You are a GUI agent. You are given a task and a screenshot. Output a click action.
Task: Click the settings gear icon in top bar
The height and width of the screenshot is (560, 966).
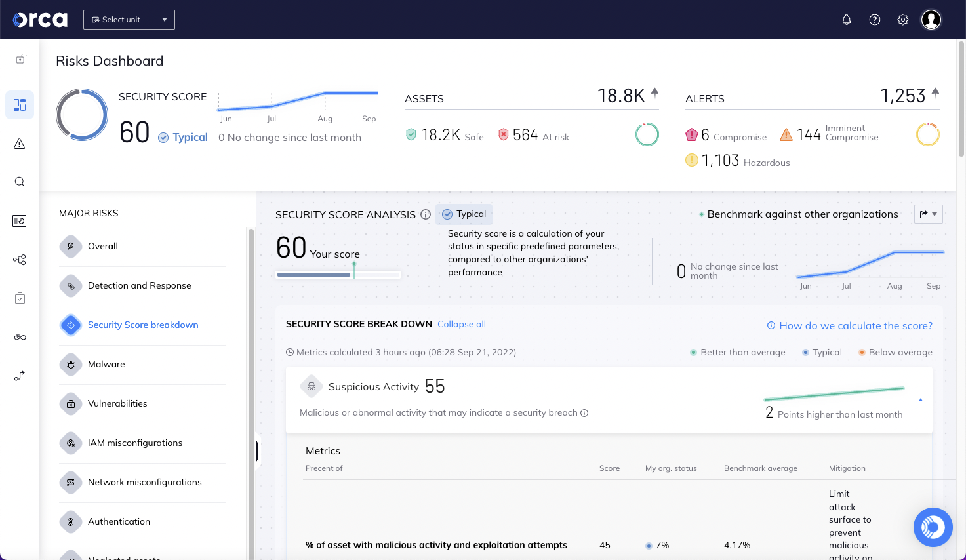[902, 19]
